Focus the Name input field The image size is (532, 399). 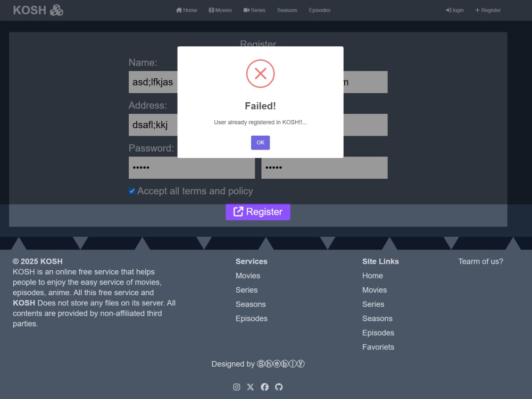153,82
